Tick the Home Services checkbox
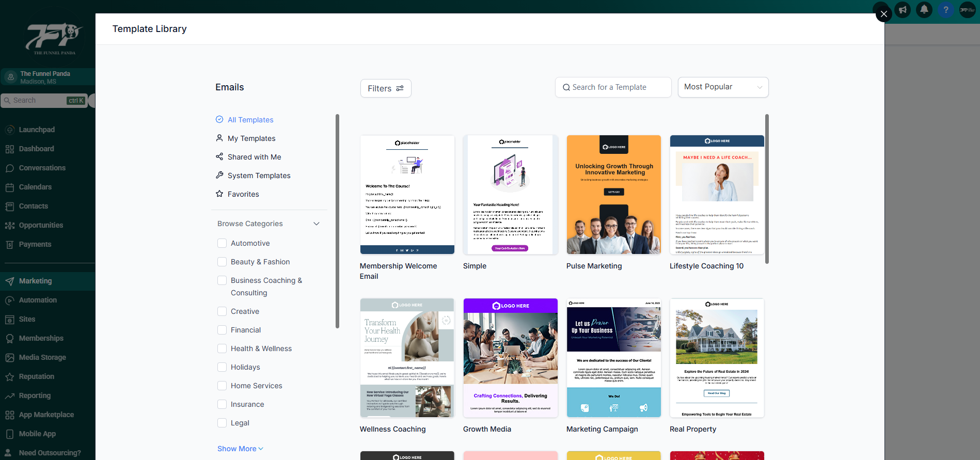The width and height of the screenshot is (980, 460). 222,386
